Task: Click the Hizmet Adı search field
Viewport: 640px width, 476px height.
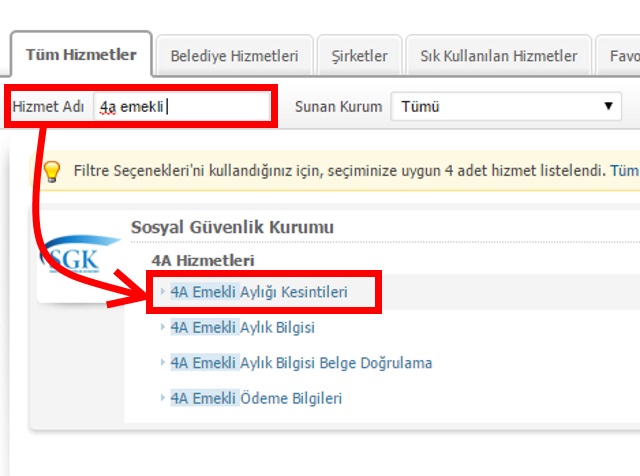Action: click(182, 107)
